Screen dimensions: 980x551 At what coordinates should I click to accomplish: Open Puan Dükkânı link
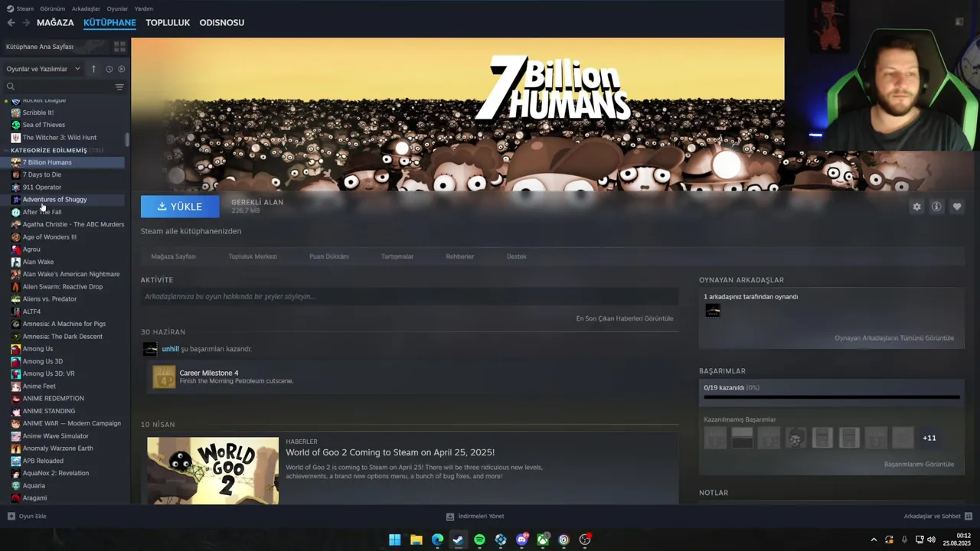(x=329, y=256)
